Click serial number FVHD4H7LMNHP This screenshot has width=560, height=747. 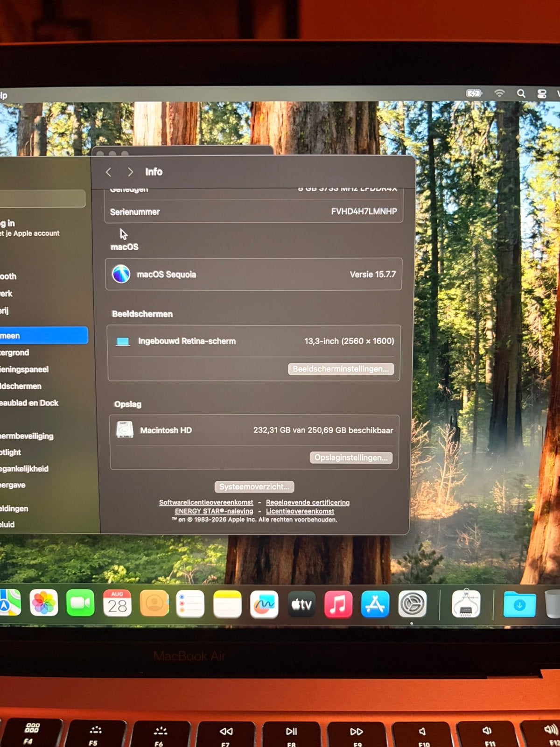364,211
